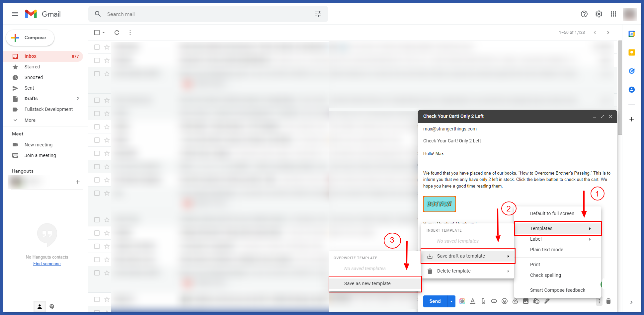Switch to Plain text mode
644x315 pixels.
pos(546,249)
